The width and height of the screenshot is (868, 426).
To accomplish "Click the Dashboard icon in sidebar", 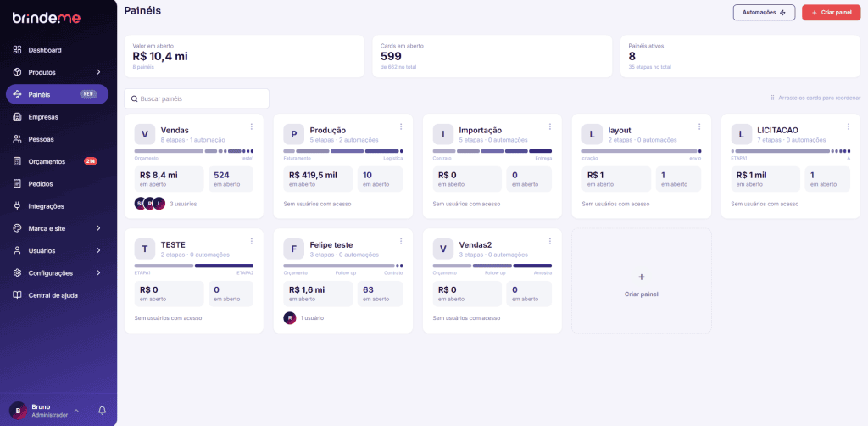I will coord(17,50).
